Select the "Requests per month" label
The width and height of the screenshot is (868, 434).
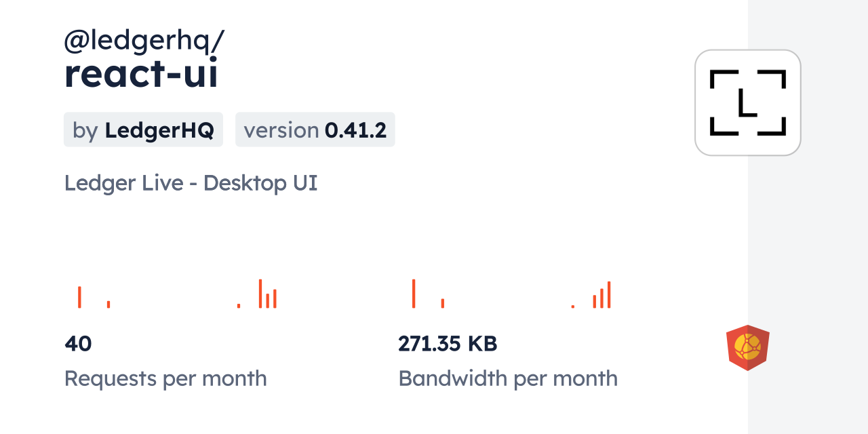click(165, 378)
